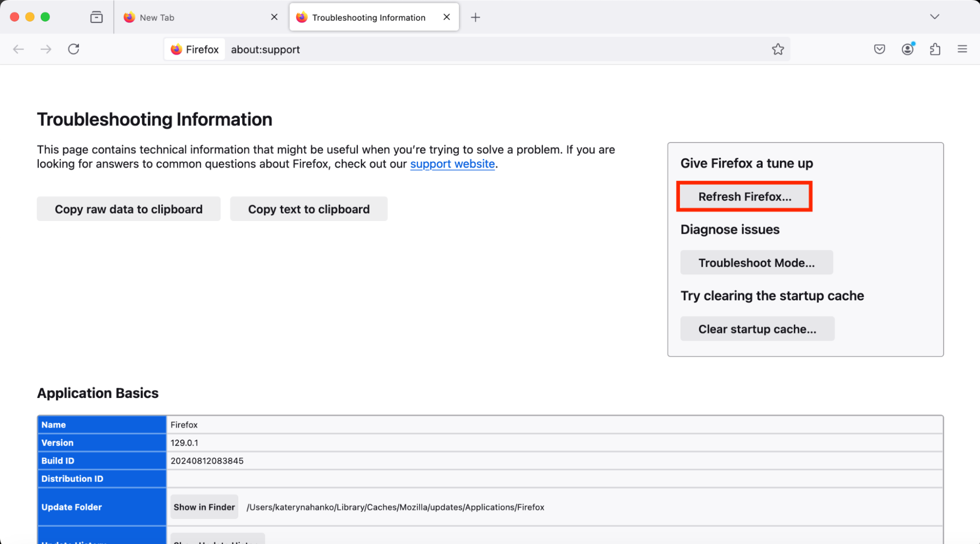Viewport: 980px width, 544px height.
Task: Go forward with the forward arrow
Action: pyautogui.click(x=46, y=49)
